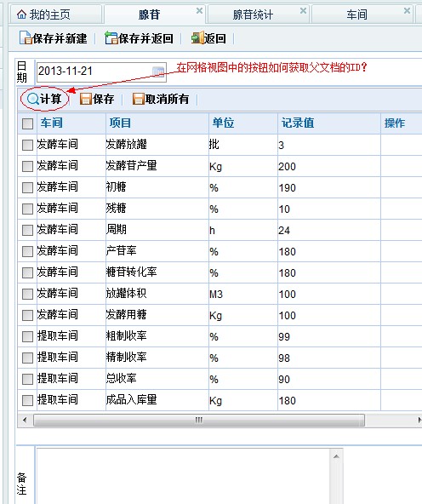Click the 取消所有 cancel-all icon
This screenshot has height=504, width=422.
(138, 99)
